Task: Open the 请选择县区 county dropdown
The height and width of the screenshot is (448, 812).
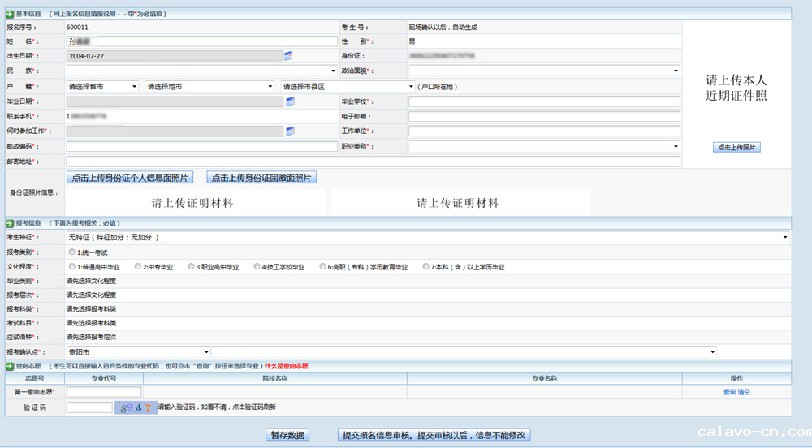Action: click(x=346, y=87)
